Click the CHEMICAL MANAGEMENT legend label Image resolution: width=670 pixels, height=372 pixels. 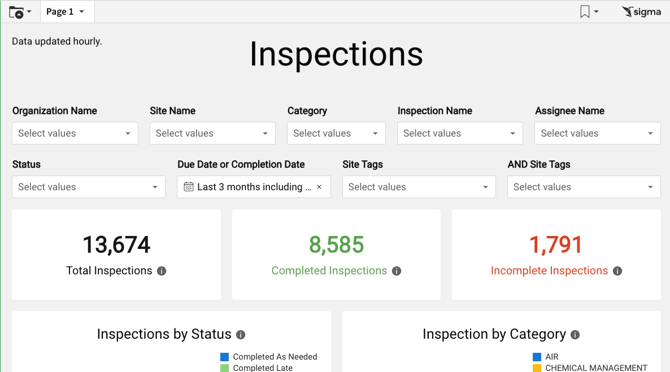point(596,368)
